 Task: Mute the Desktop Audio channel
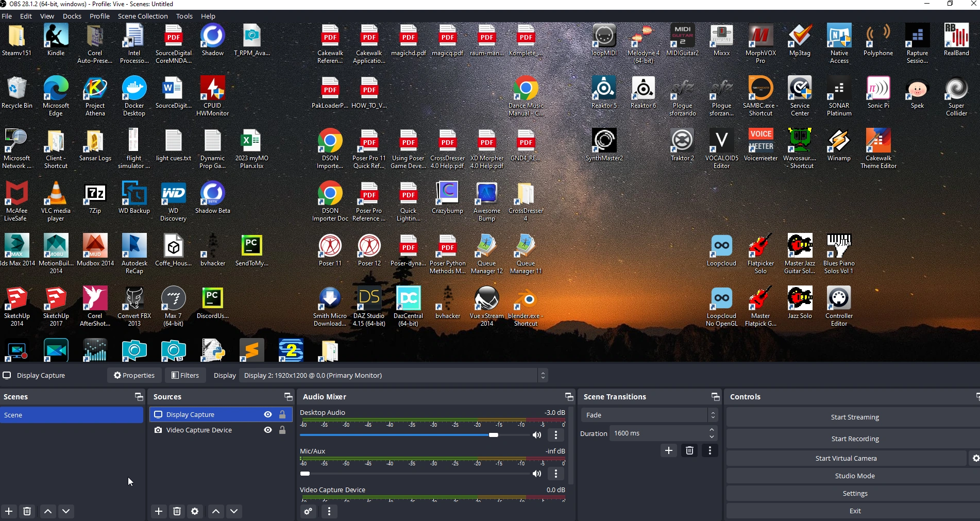pos(537,435)
